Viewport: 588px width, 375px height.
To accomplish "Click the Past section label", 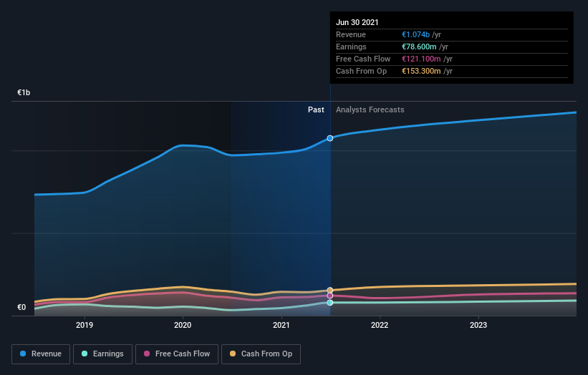I will 316,109.
